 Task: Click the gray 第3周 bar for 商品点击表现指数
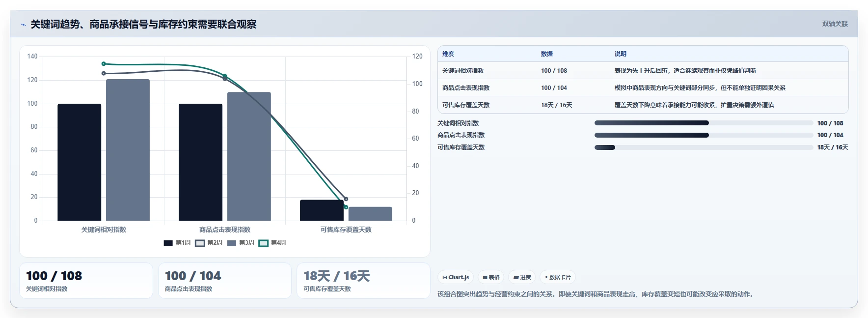pyautogui.click(x=249, y=156)
